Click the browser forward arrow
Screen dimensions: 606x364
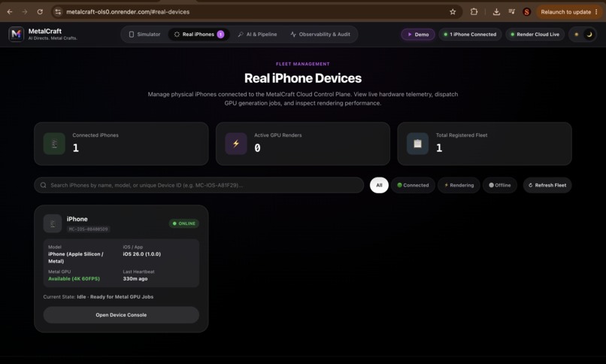pos(25,12)
